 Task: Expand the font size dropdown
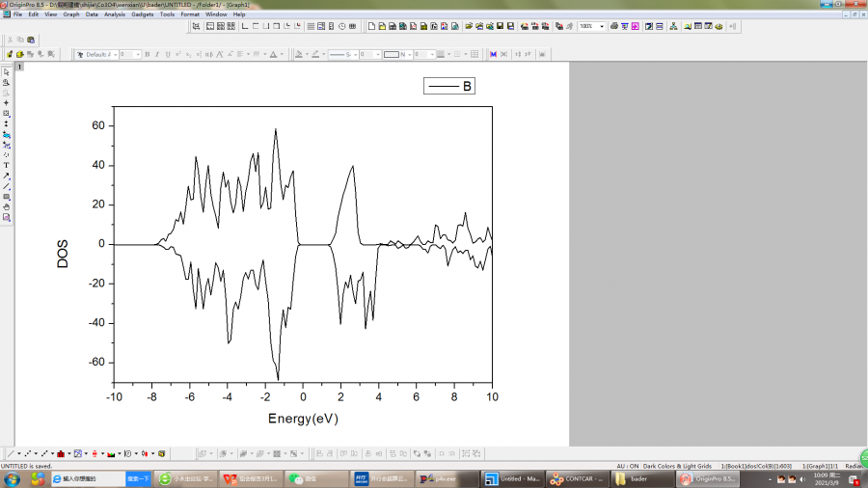click(x=138, y=55)
